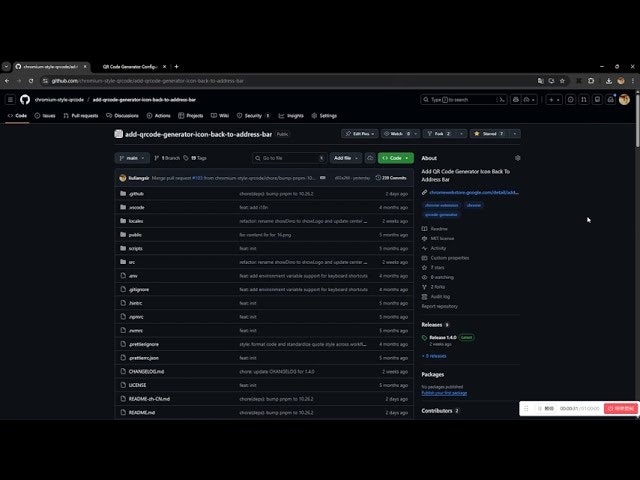Switch to Issues tab

[45, 116]
